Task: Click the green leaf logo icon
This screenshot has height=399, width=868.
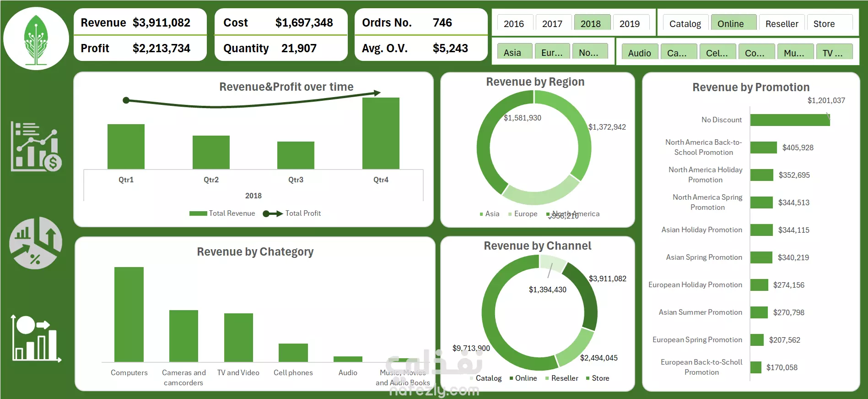Action: [36, 39]
